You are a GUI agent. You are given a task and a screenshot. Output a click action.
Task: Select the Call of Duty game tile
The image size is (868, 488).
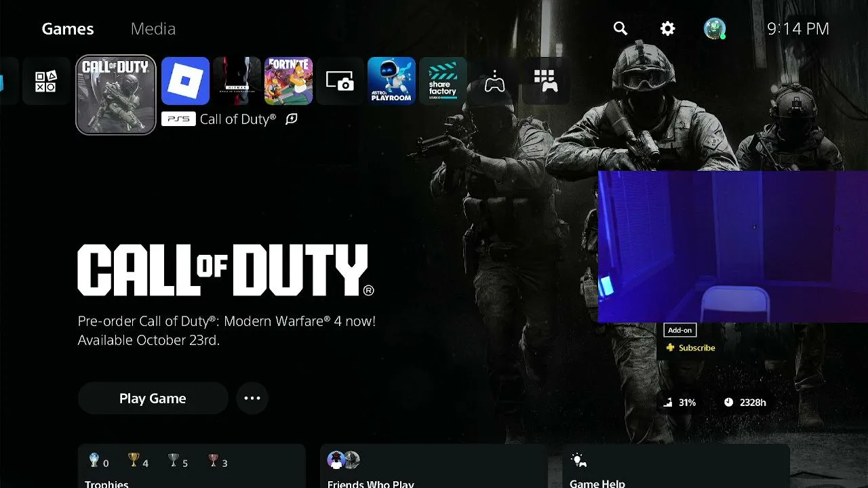click(x=116, y=95)
